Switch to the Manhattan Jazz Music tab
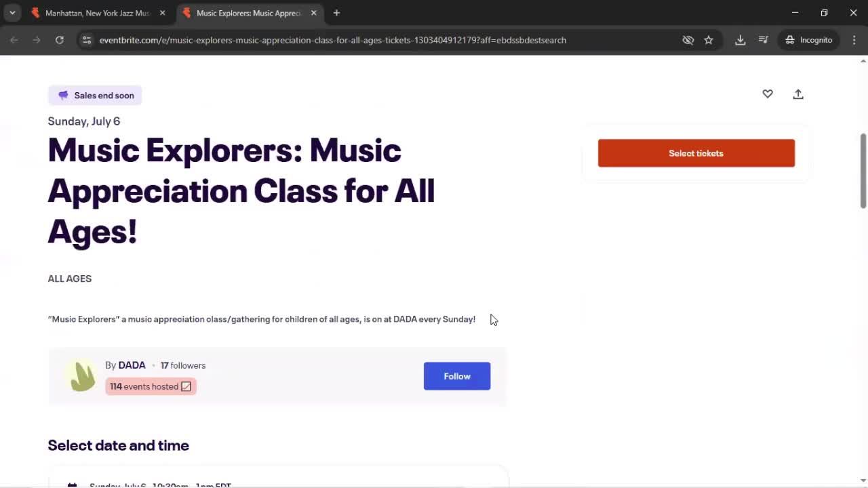The height and width of the screenshot is (488, 868). pyautogui.click(x=99, y=13)
